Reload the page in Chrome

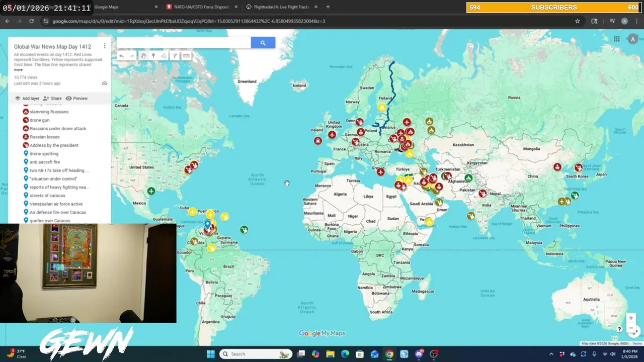click(31, 21)
